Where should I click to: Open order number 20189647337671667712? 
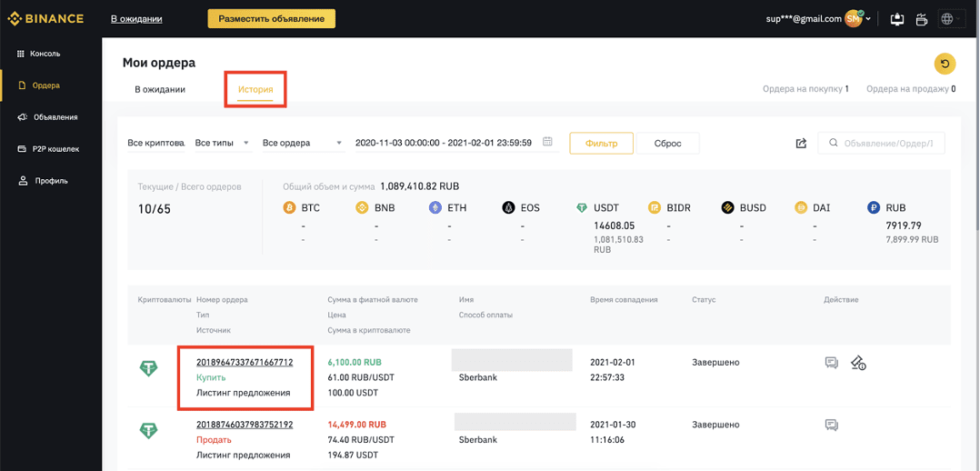[245, 362]
